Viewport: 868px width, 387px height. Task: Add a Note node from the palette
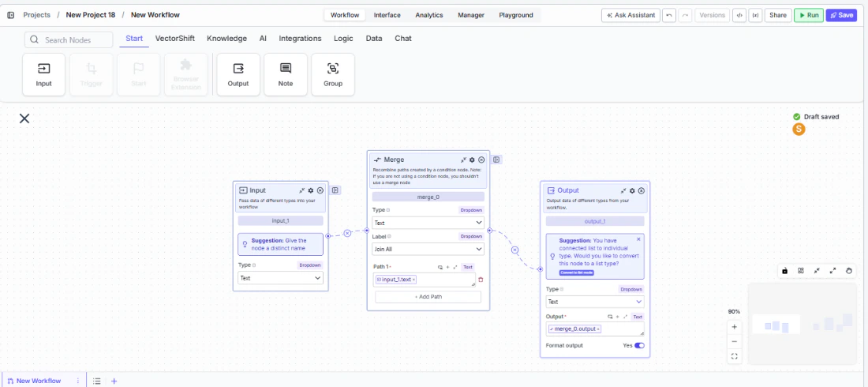[286, 74]
